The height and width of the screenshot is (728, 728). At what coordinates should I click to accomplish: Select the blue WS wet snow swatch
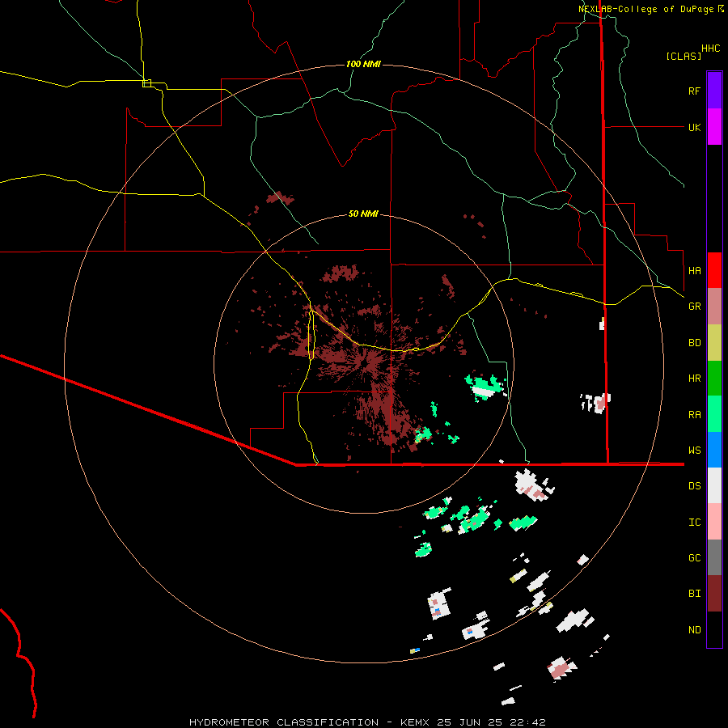tap(714, 450)
